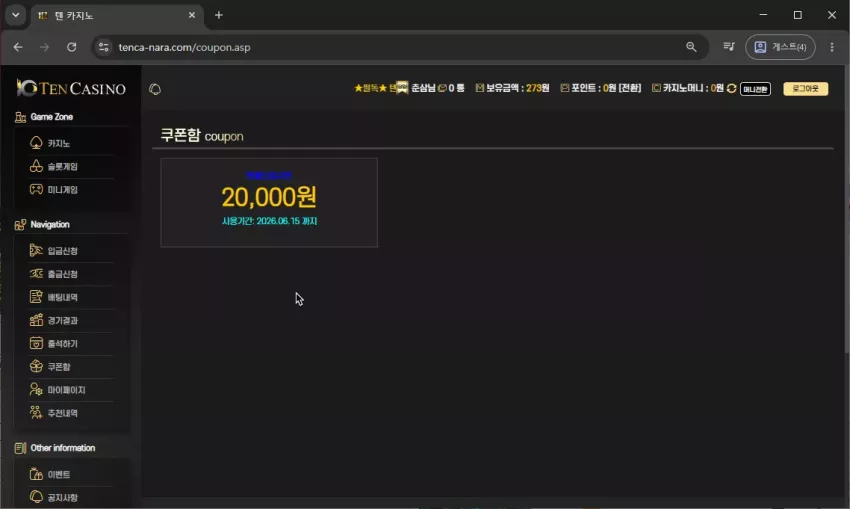Expand the tab search dropdown arrow
850x509 pixels.
pyautogui.click(x=16, y=15)
